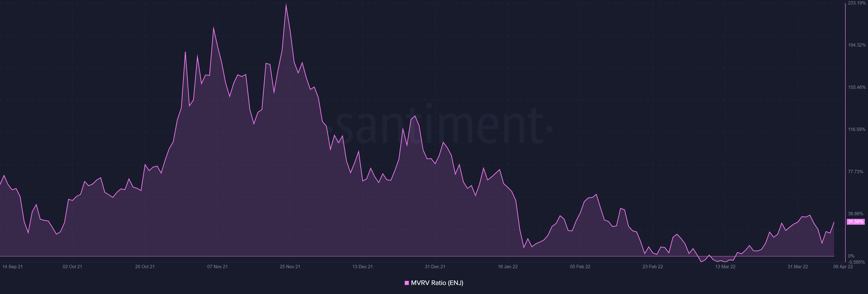Click the highest peak of the chart line

click(x=286, y=5)
